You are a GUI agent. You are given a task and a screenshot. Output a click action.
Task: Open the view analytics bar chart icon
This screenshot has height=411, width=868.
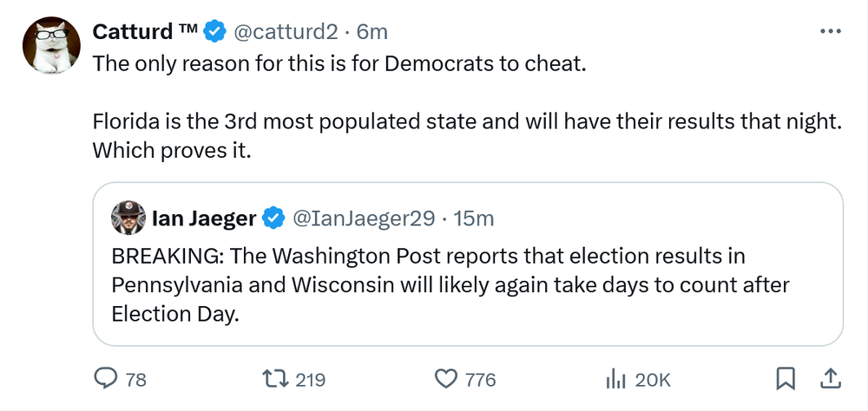click(x=615, y=378)
